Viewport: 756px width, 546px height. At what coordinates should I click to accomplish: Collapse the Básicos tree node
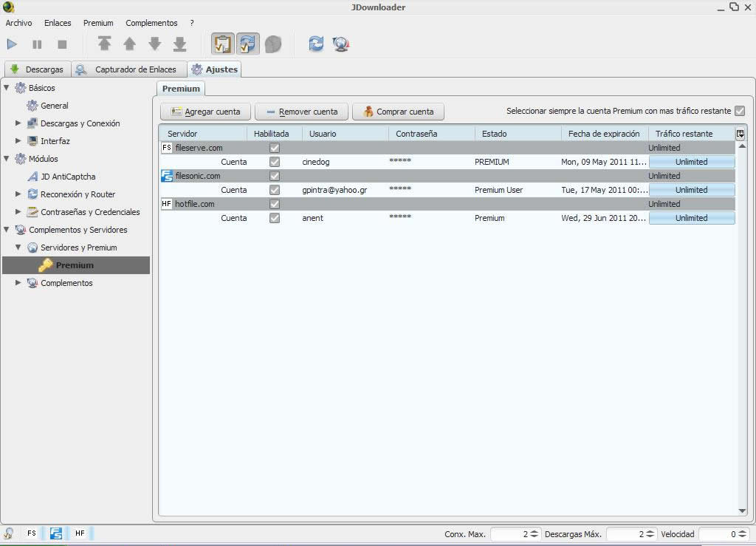click(7, 88)
